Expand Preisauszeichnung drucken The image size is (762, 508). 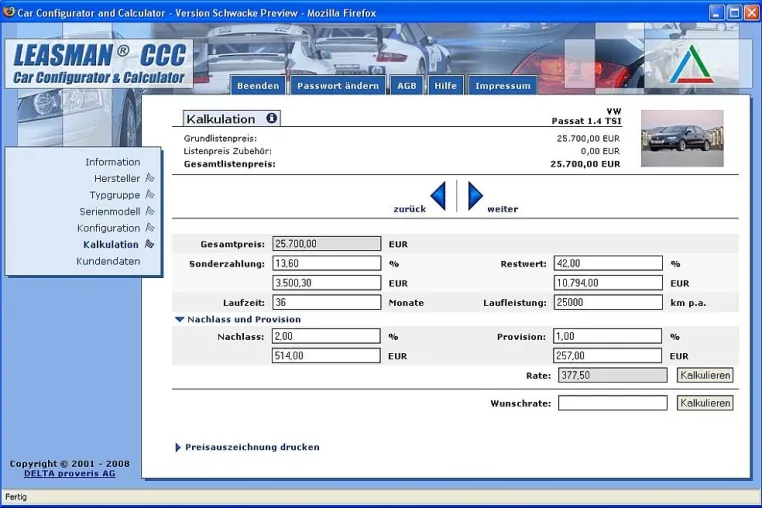click(x=178, y=447)
